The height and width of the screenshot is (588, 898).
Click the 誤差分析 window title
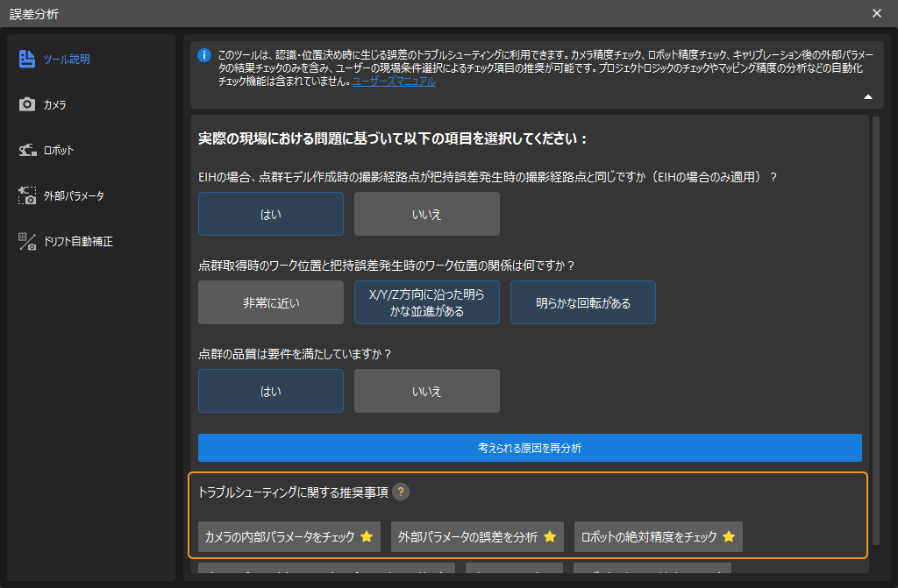coord(34,14)
